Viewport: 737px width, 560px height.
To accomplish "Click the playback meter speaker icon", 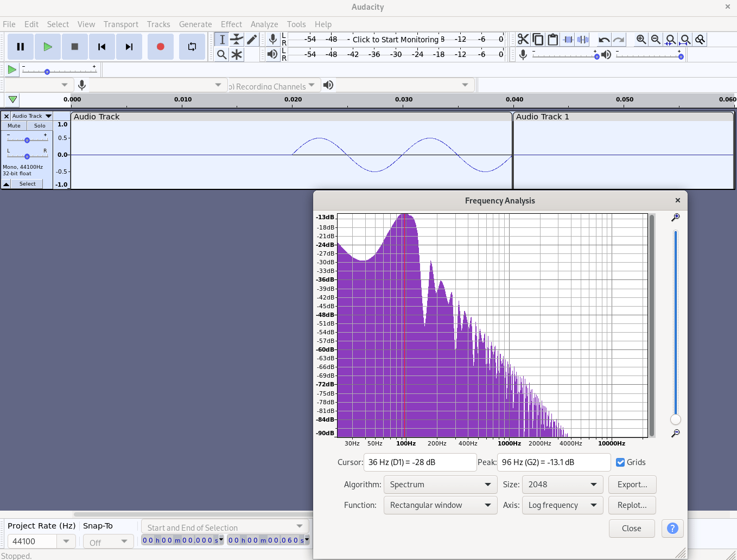I will tap(272, 54).
